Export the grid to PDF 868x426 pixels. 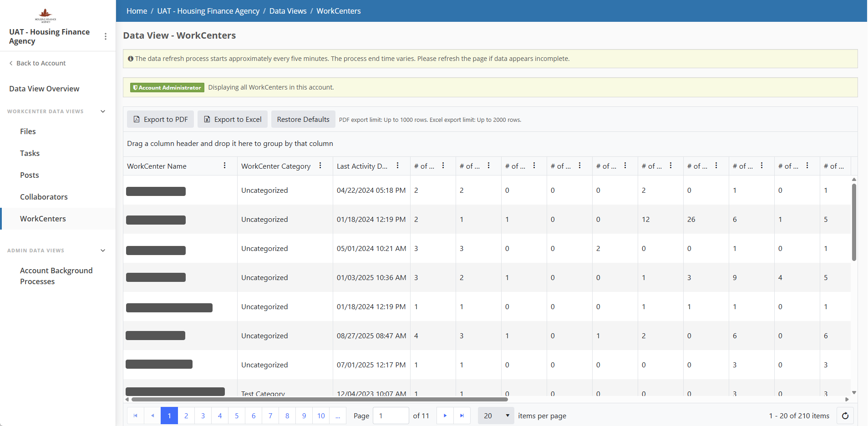tap(160, 119)
